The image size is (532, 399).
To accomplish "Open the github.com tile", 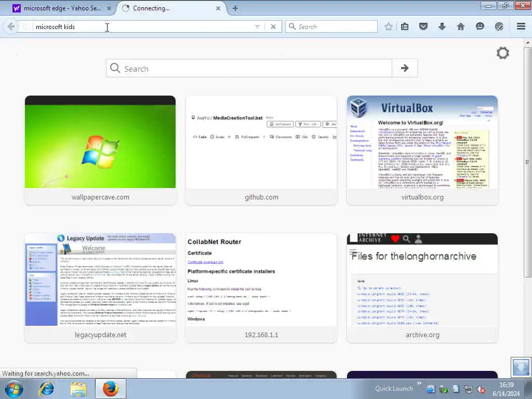I will [x=261, y=150].
